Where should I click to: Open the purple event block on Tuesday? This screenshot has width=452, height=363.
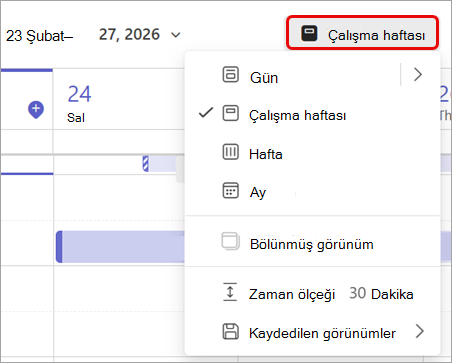click(x=120, y=247)
